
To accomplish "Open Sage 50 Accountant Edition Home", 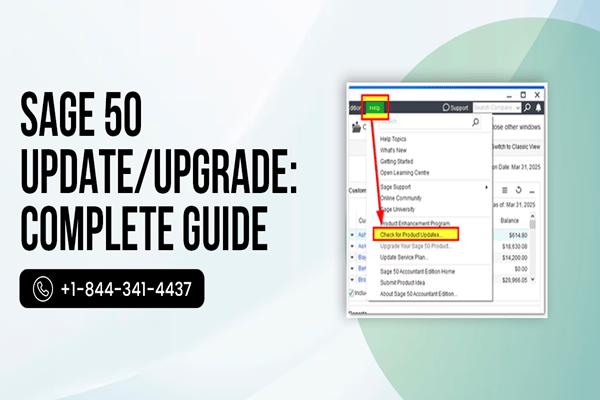I will (417, 271).
